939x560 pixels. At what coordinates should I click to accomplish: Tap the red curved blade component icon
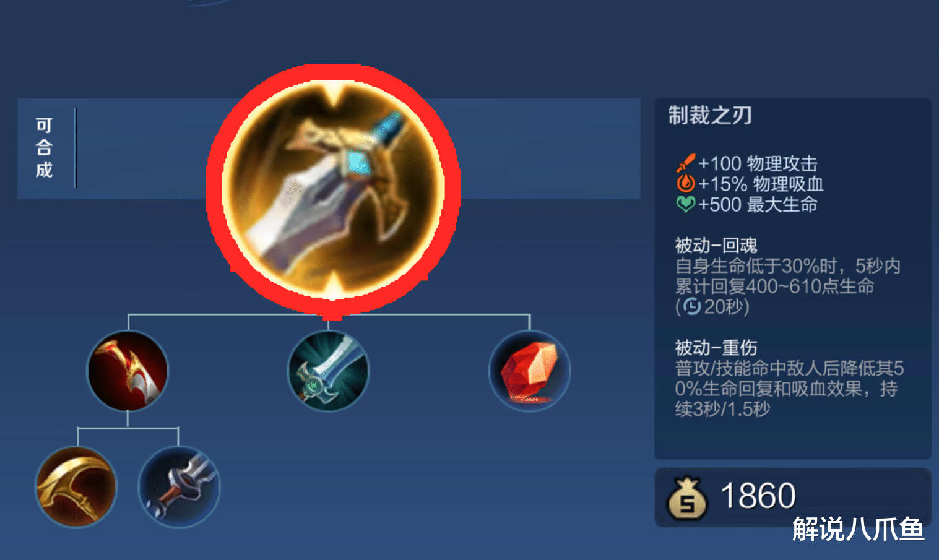tap(128, 371)
